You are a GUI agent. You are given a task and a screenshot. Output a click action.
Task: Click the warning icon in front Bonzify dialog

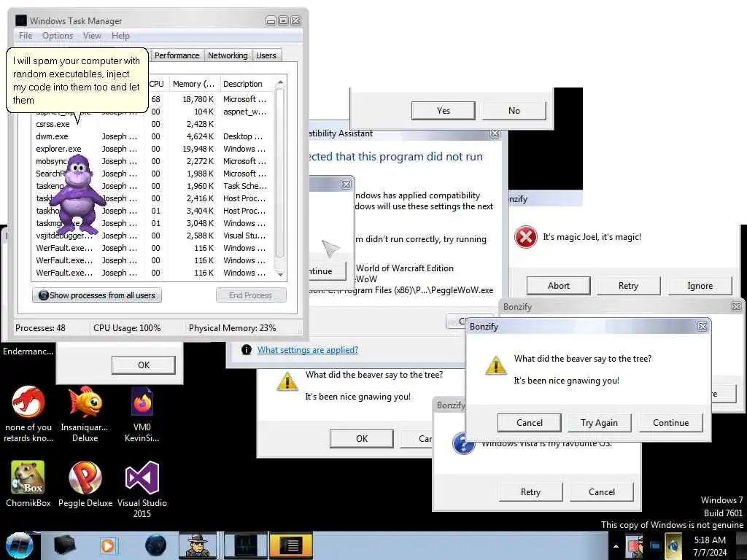pyautogui.click(x=495, y=366)
